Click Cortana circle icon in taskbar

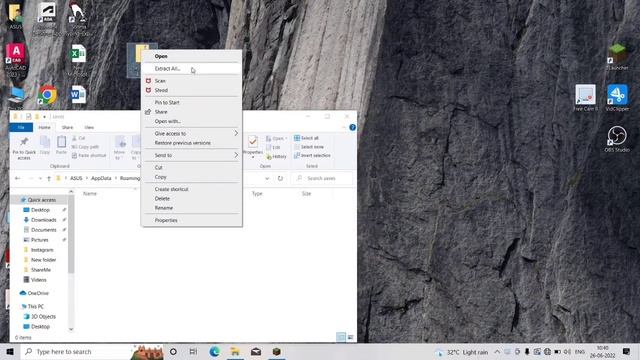[x=173, y=351]
